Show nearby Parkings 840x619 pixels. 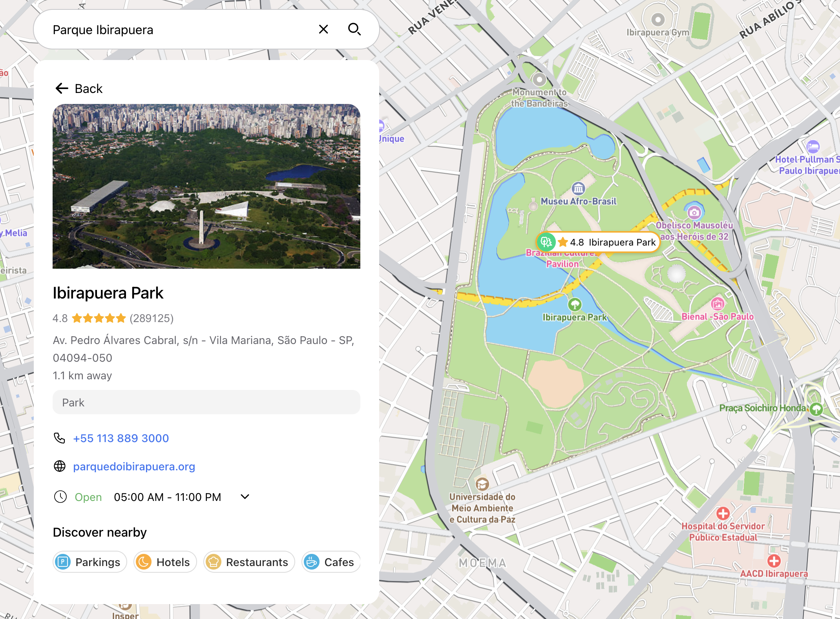pyautogui.click(x=90, y=562)
